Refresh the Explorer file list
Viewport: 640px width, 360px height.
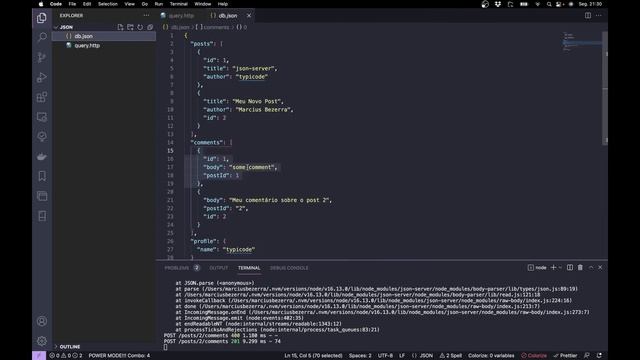click(140, 27)
